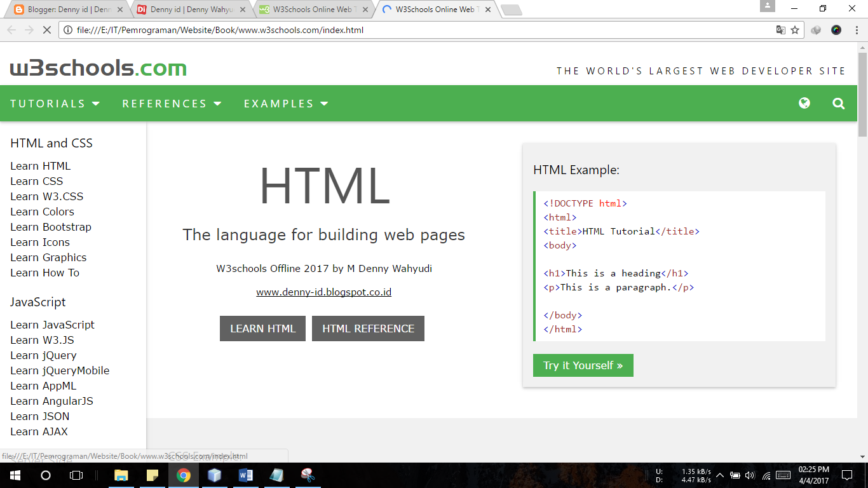Open Learn HTML in the sidebar
Screen dimensions: 868x488
[40, 166]
